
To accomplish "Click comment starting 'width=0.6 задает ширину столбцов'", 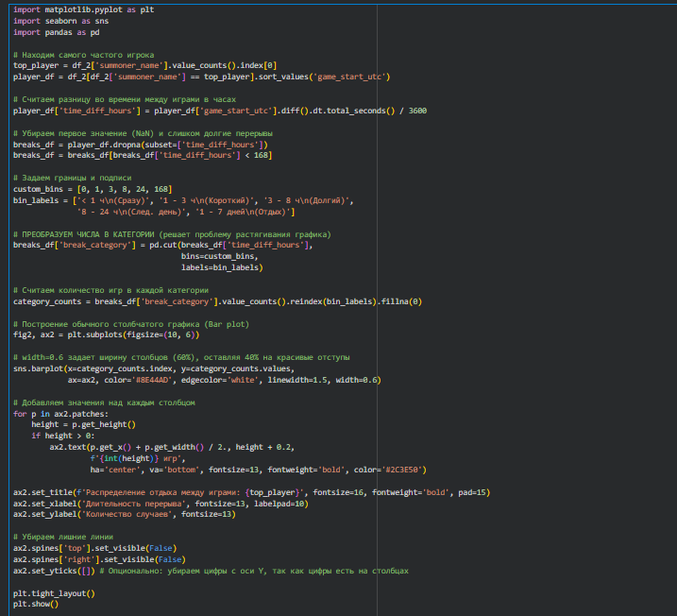I will pos(181,357).
